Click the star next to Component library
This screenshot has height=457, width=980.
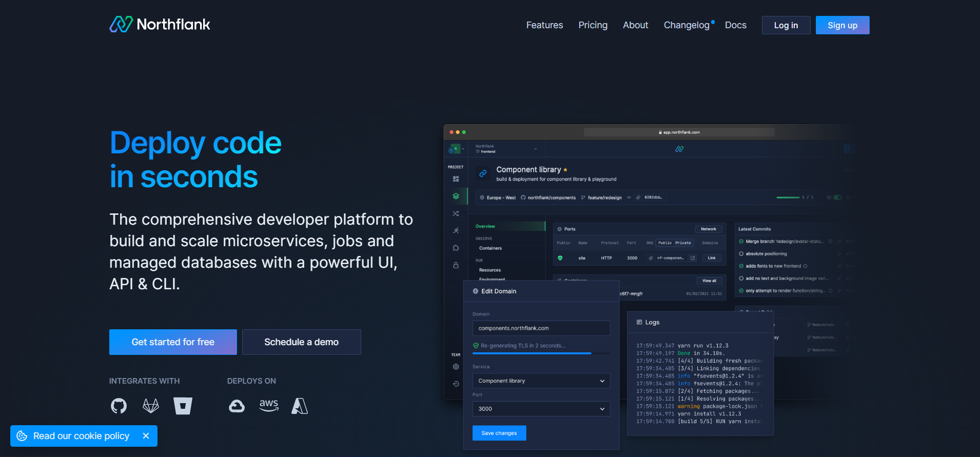click(x=565, y=170)
